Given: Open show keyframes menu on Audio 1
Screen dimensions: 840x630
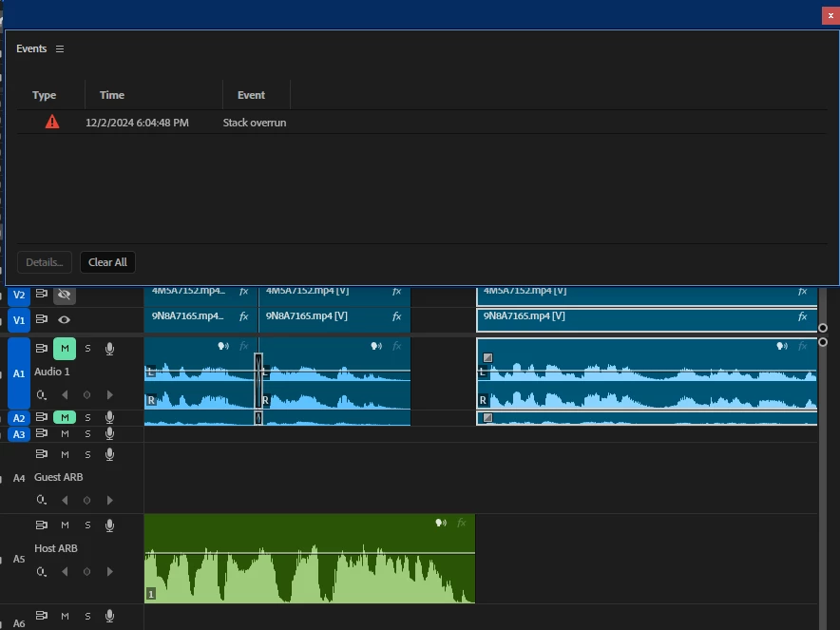Looking at the screenshot, I should pyautogui.click(x=41, y=395).
